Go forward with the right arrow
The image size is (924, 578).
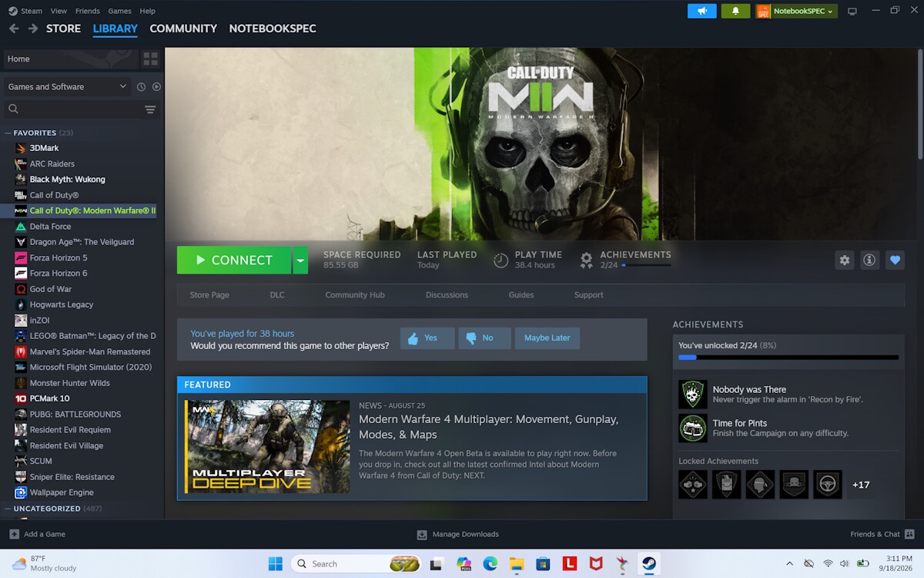click(33, 29)
